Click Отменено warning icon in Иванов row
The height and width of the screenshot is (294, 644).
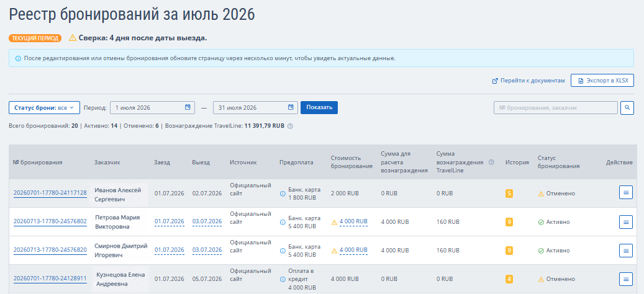[541, 194]
